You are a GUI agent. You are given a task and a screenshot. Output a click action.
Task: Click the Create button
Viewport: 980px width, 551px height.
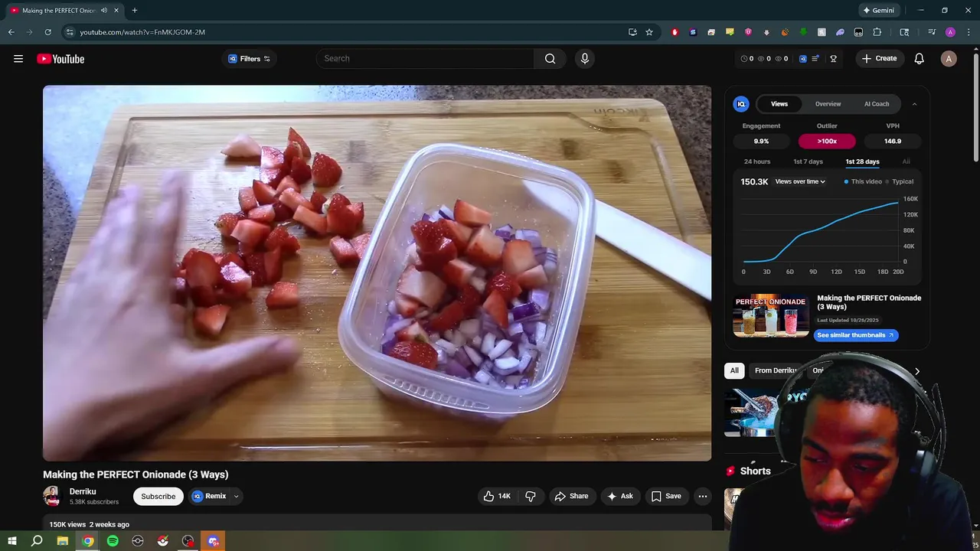(879, 59)
